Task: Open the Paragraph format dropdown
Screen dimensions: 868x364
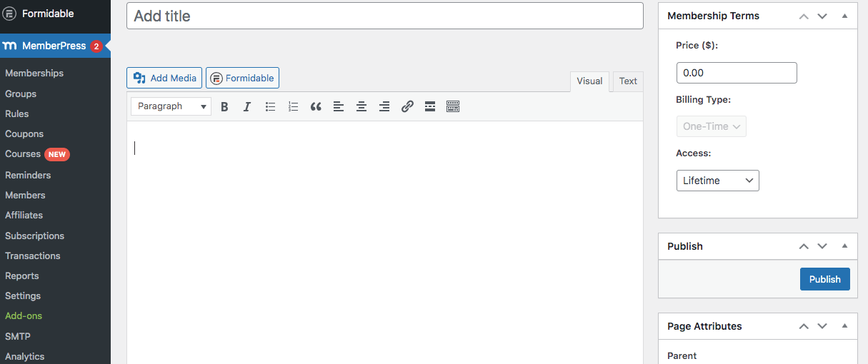Action: point(171,106)
